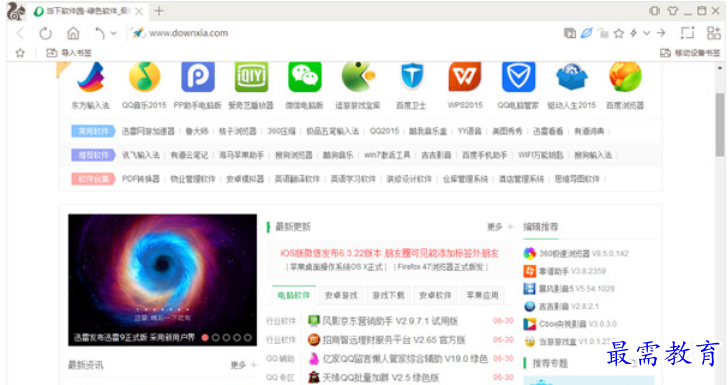Viewport: 728px width, 385px height.
Task: Go to browser home page icon
Action: [x=73, y=33]
